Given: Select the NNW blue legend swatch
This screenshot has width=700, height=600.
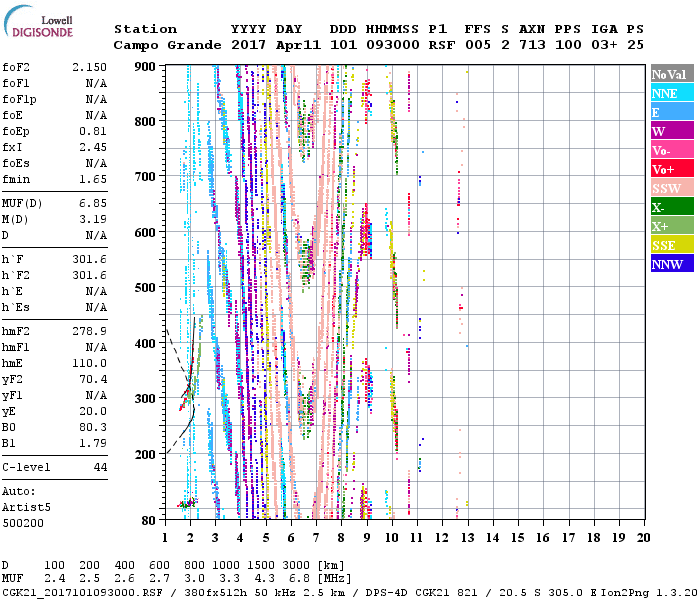Looking at the screenshot, I should coord(670,264).
